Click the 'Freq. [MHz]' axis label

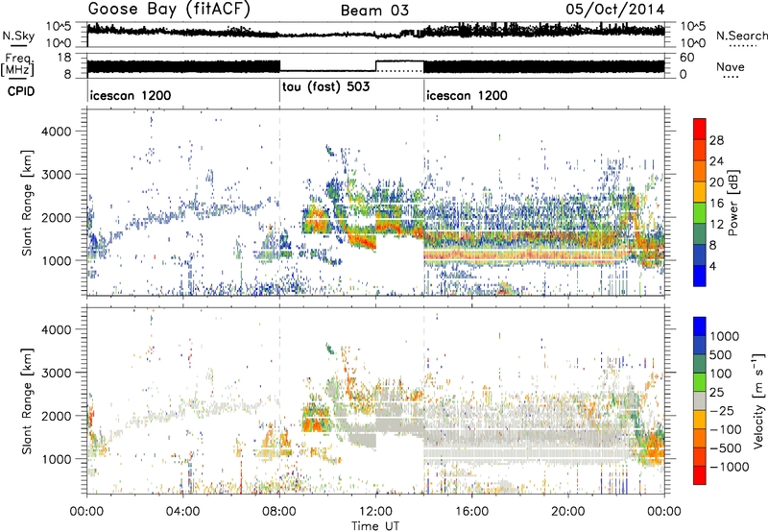[17, 65]
